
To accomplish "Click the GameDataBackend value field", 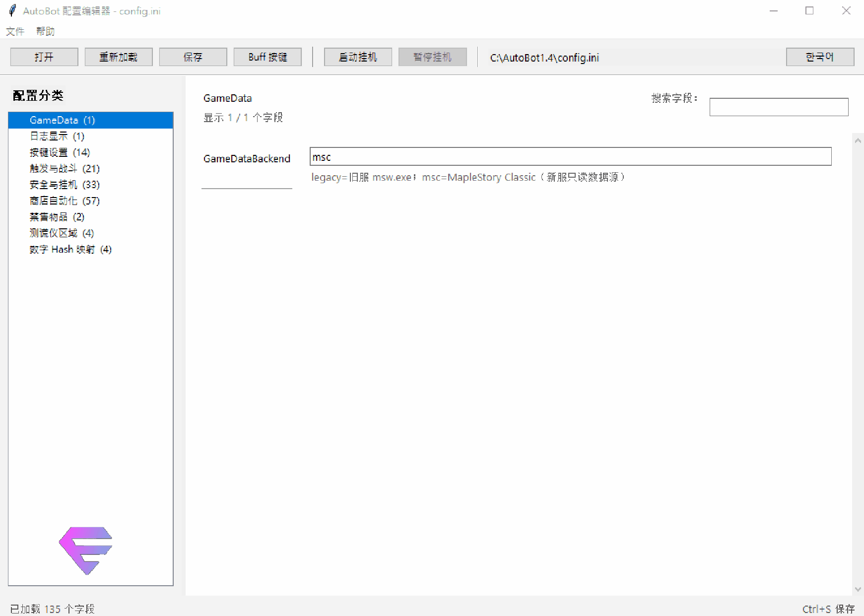I will click(x=570, y=156).
